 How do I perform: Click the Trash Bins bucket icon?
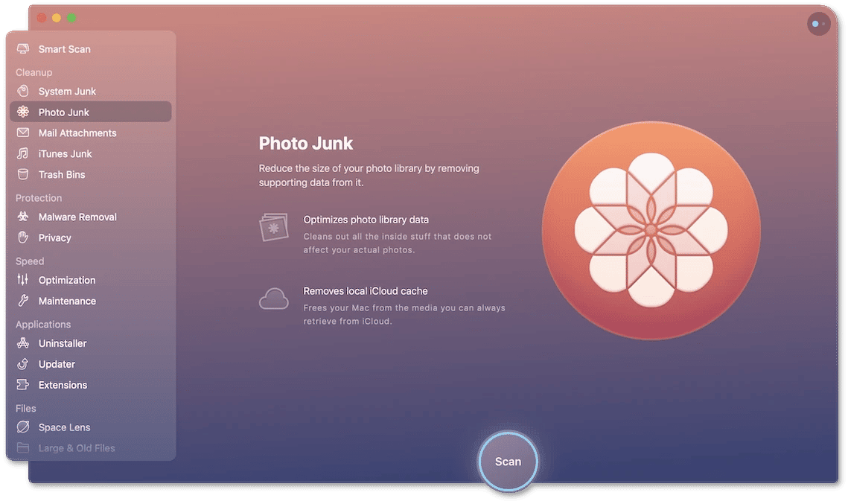coord(23,174)
